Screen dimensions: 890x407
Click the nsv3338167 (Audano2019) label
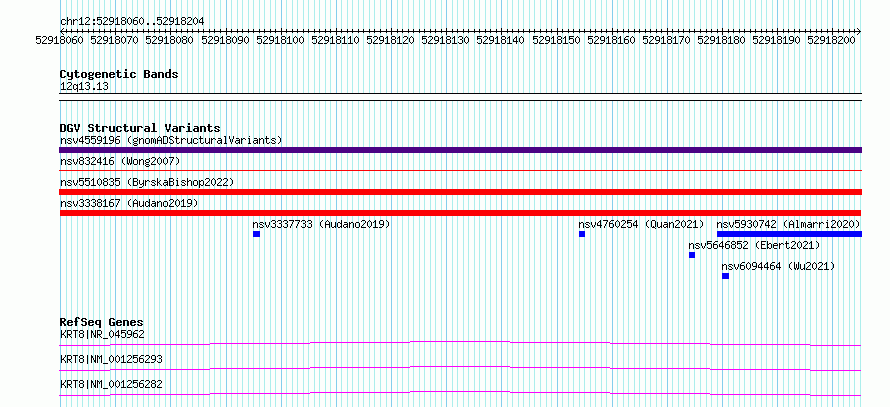pos(129,203)
